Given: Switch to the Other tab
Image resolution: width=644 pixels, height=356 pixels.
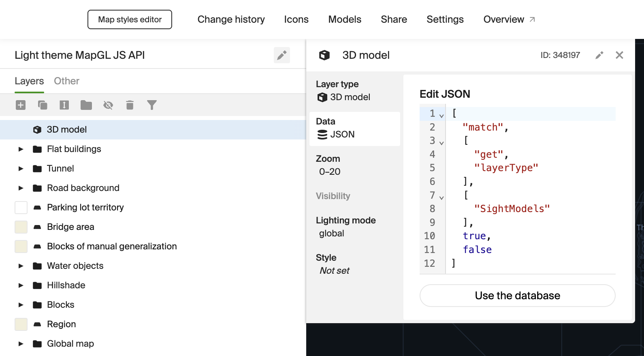Looking at the screenshot, I should (x=66, y=81).
